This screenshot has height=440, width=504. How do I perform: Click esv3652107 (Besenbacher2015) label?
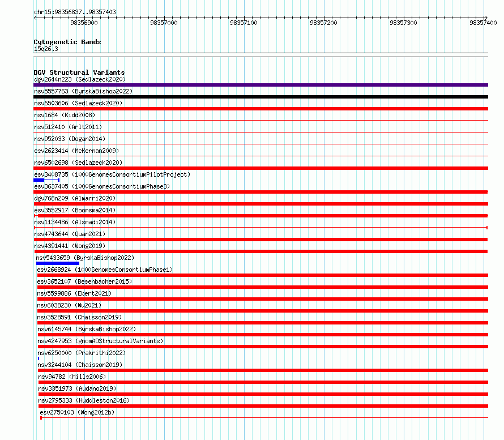84,281
